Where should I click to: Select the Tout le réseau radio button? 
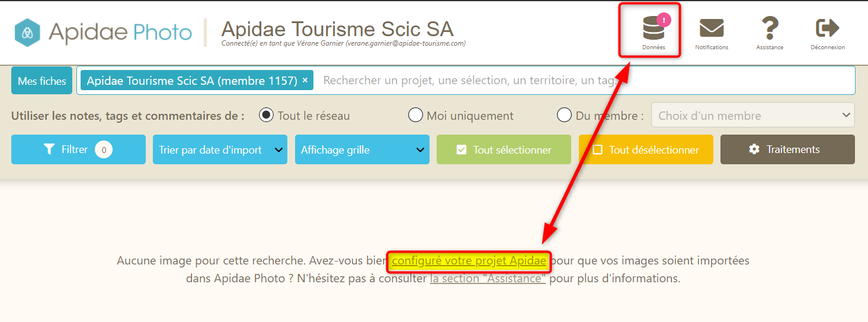coord(267,115)
